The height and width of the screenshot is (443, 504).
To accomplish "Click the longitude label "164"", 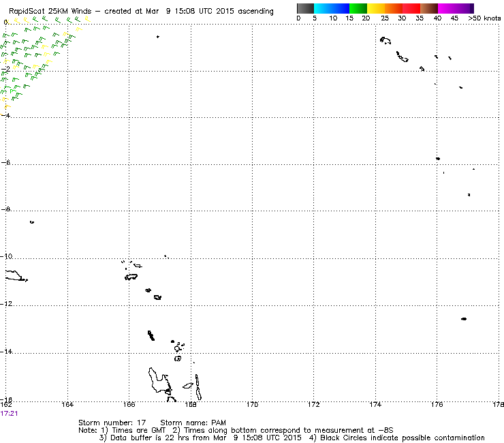I will tap(67, 404).
